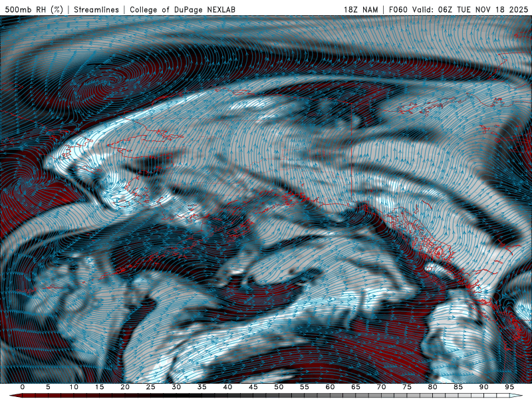Click the '75' value on the RH scale
This screenshot has height=399, width=532.
pos(407,387)
